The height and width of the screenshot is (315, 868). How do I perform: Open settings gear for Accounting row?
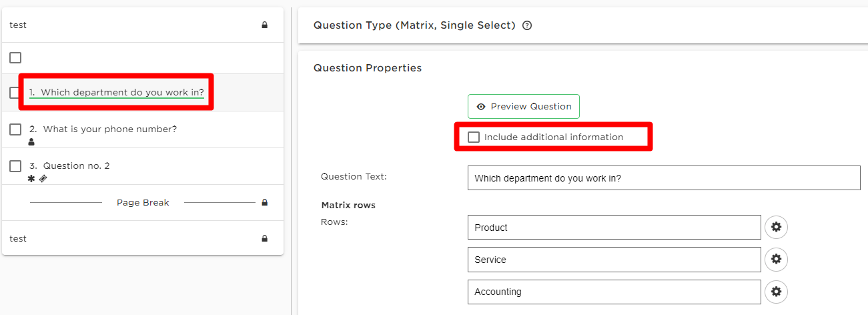click(x=776, y=291)
